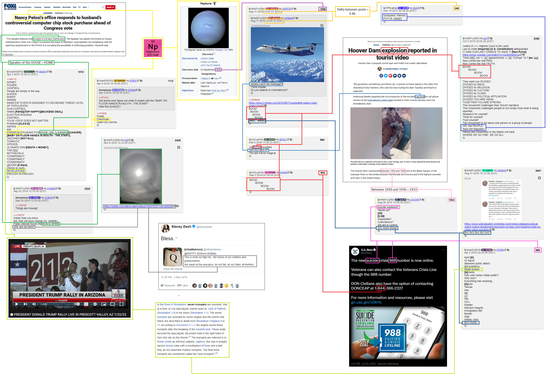Open the Tech menu item
551x392 pixels.
point(74,7)
